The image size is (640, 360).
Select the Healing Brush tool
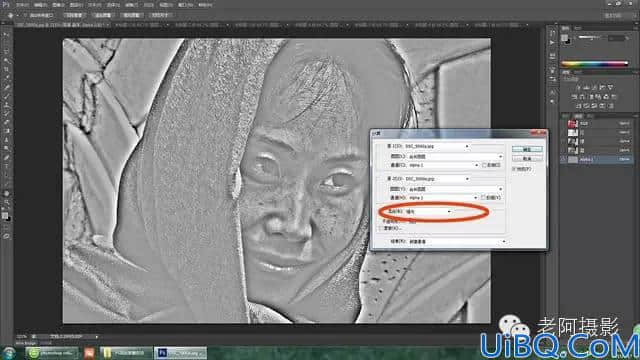(6, 87)
